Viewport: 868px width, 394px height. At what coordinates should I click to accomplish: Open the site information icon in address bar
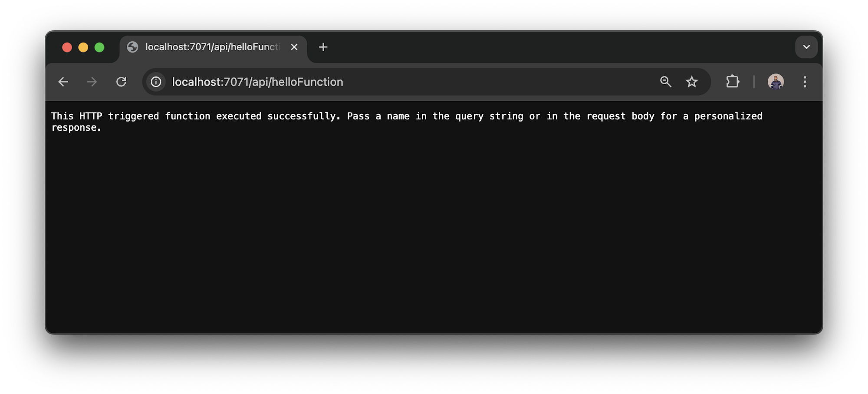(155, 82)
